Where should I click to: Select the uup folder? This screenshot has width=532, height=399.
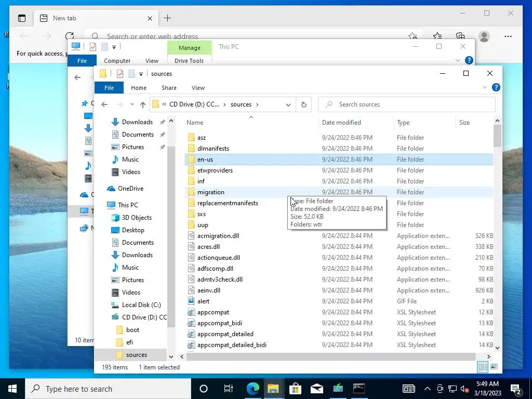pyautogui.click(x=203, y=224)
